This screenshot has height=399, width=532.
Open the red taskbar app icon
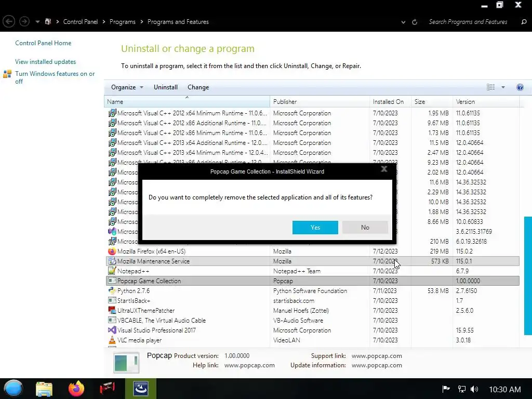107,389
